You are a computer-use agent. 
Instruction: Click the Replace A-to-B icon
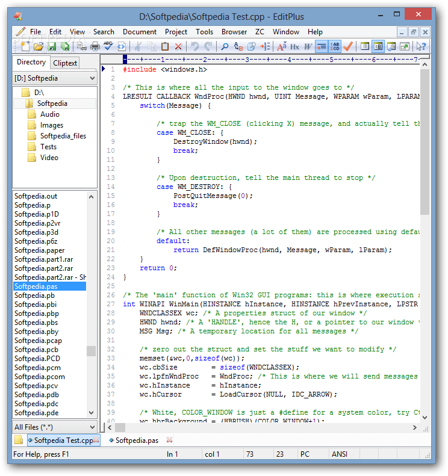238,46
